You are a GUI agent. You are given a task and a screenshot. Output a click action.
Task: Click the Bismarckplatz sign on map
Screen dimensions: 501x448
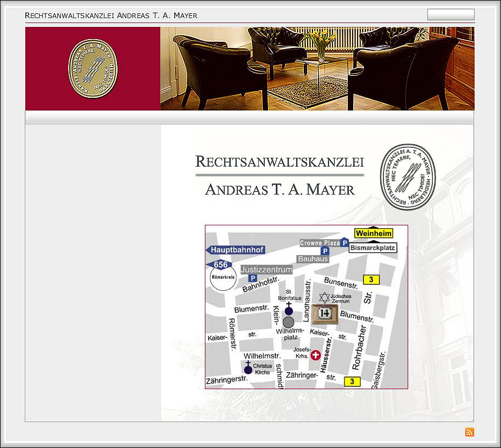click(x=372, y=248)
